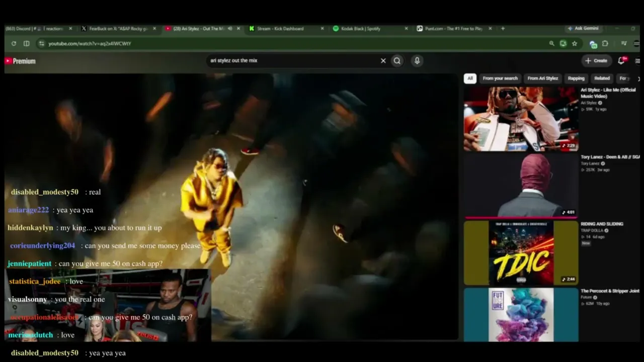Close the Punt.com tab

click(x=491, y=29)
